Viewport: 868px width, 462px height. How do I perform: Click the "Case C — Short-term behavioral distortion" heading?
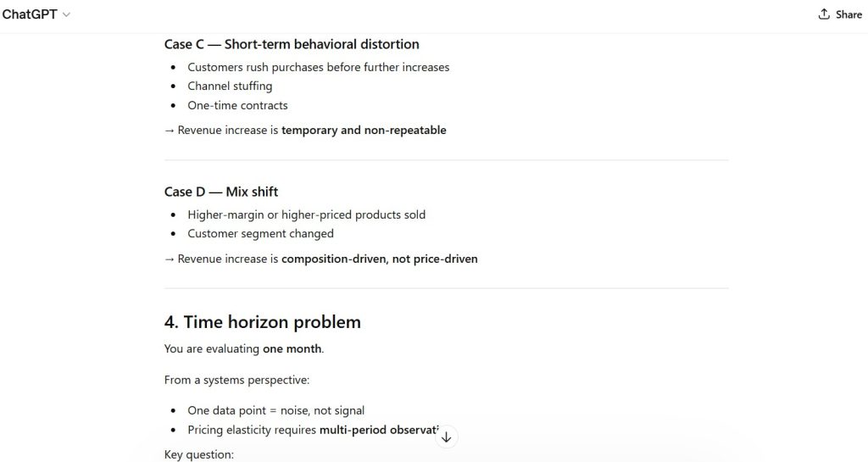pyautogui.click(x=292, y=44)
